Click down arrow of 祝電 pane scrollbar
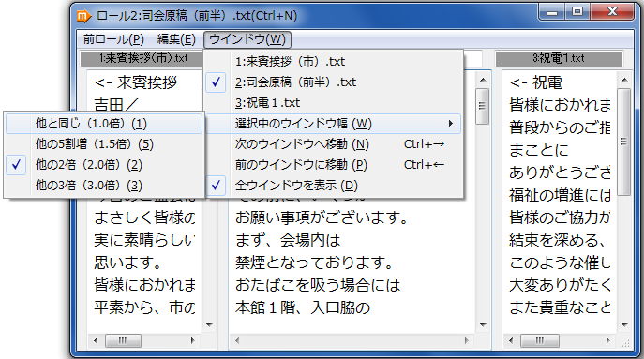Viewport: 644px width, 359px height. click(x=624, y=324)
